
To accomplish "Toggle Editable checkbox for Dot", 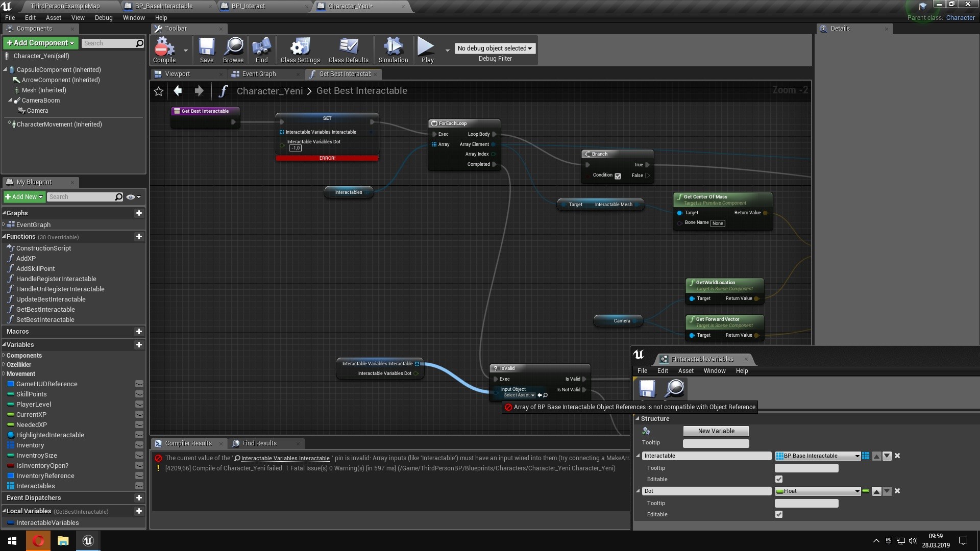I will pos(778,515).
